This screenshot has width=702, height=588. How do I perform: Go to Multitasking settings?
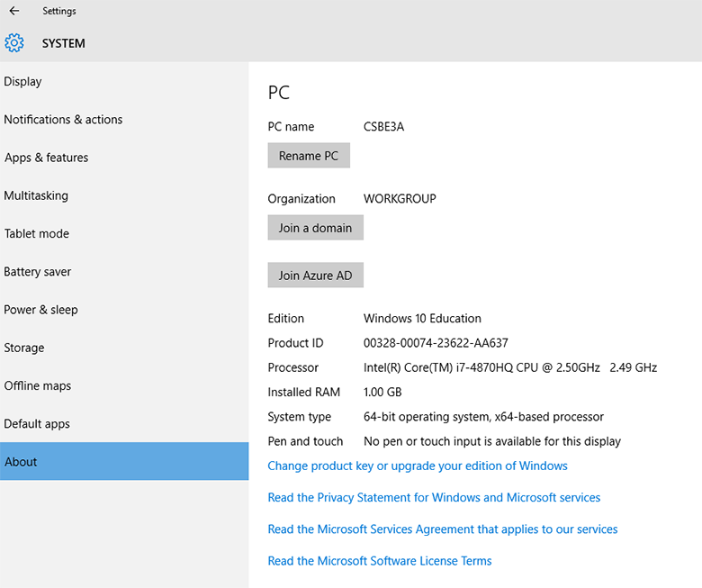124,195
